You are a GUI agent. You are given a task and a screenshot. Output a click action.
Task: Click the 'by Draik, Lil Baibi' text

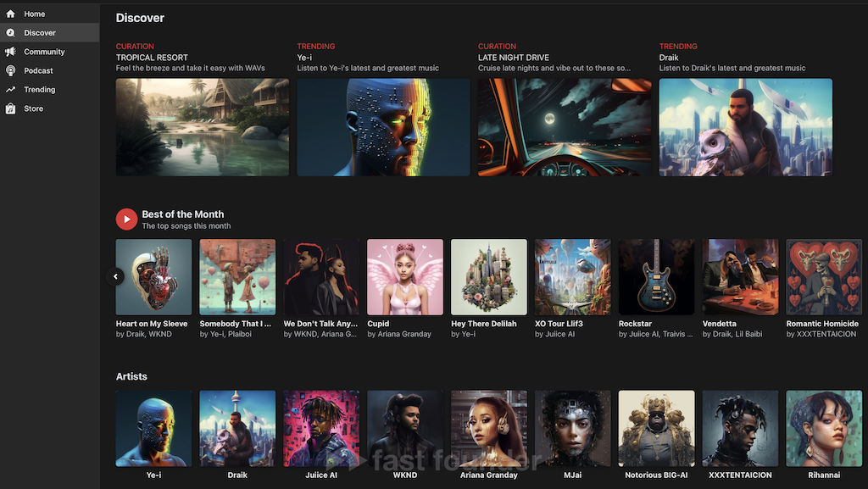732,334
